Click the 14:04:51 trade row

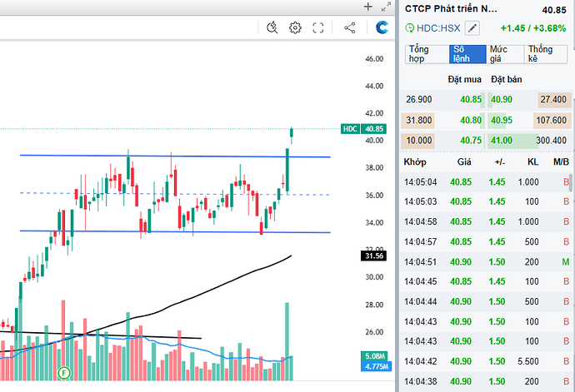pos(487,262)
